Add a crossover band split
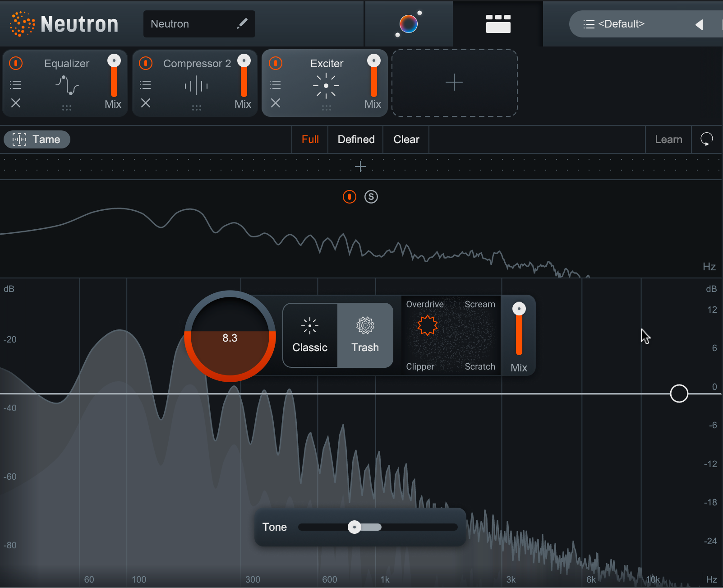723x588 pixels. [x=360, y=167]
